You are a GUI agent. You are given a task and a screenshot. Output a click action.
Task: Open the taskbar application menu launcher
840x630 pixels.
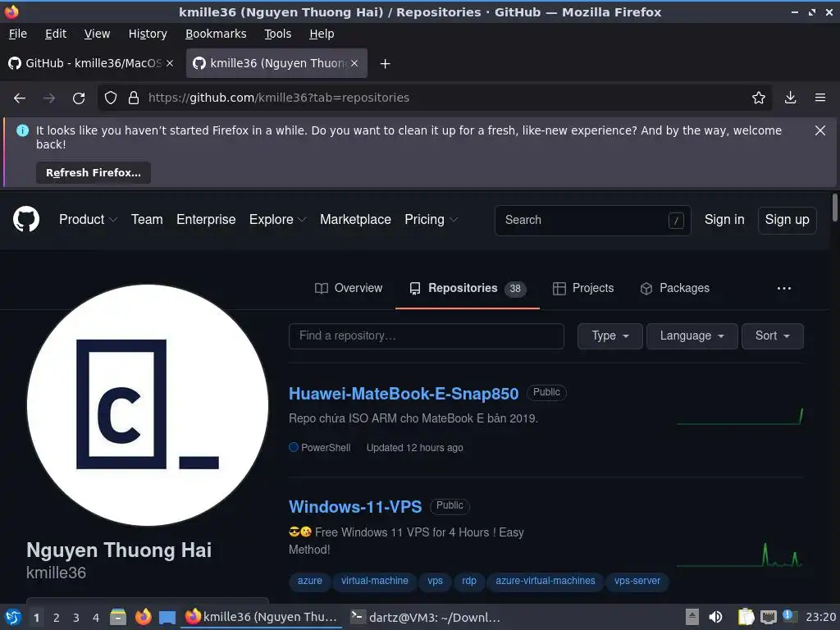pyautogui.click(x=13, y=617)
